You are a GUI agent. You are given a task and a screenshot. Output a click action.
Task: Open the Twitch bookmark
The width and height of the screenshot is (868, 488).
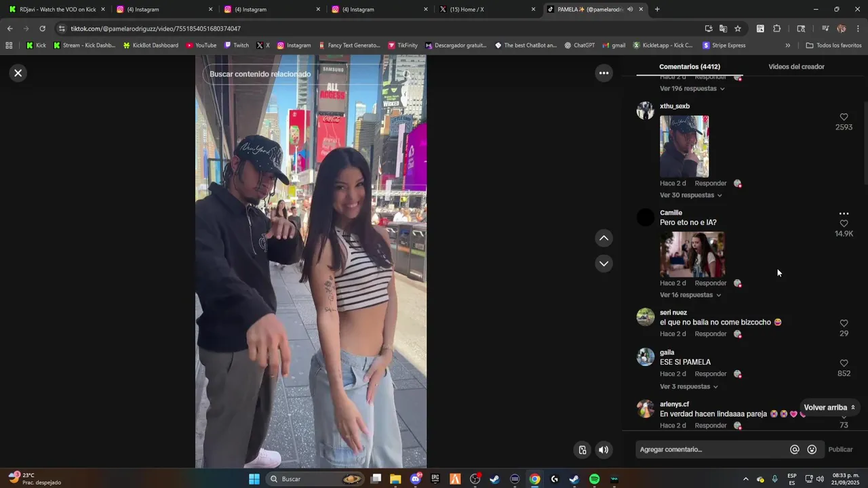tap(237, 45)
